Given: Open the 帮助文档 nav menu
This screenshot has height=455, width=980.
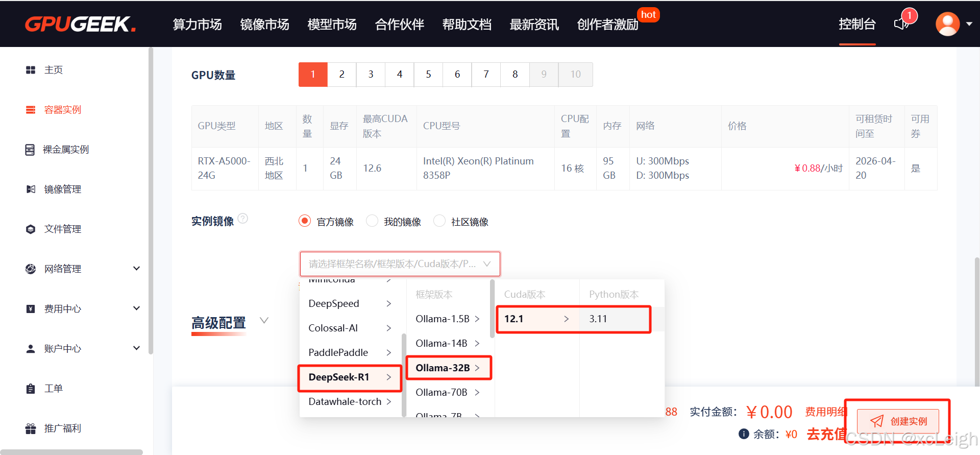Looking at the screenshot, I should click(x=467, y=25).
